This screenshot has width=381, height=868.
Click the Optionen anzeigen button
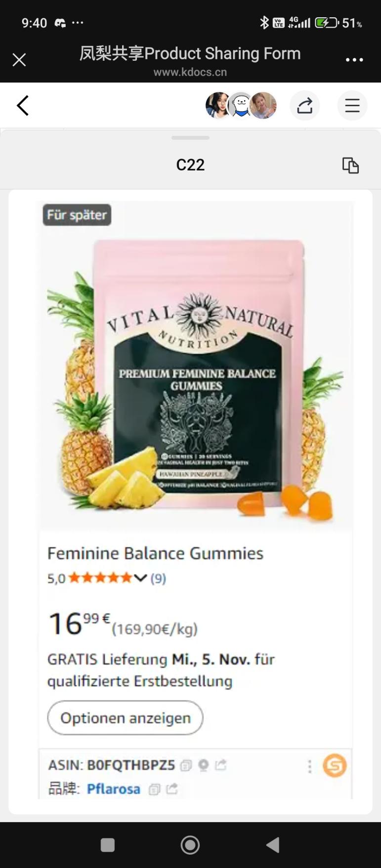point(126,718)
